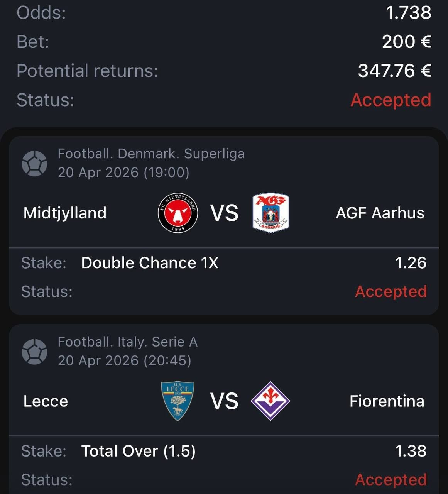The height and width of the screenshot is (494, 448).
Task: Click the overall odds value 1.738
Action: pyautogui.click(x=409, y=13)
